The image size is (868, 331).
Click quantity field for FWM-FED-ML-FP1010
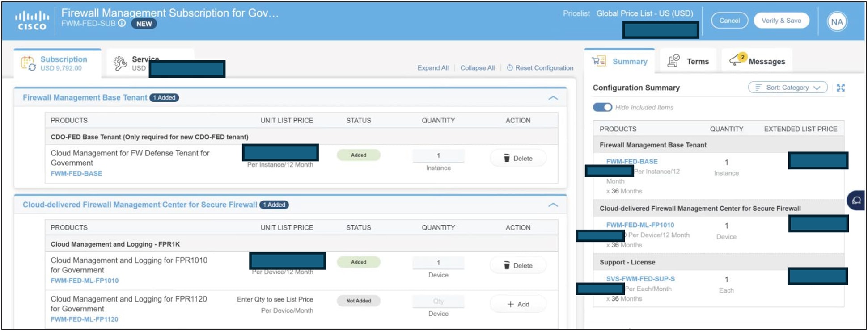click(x=438, y=263)
